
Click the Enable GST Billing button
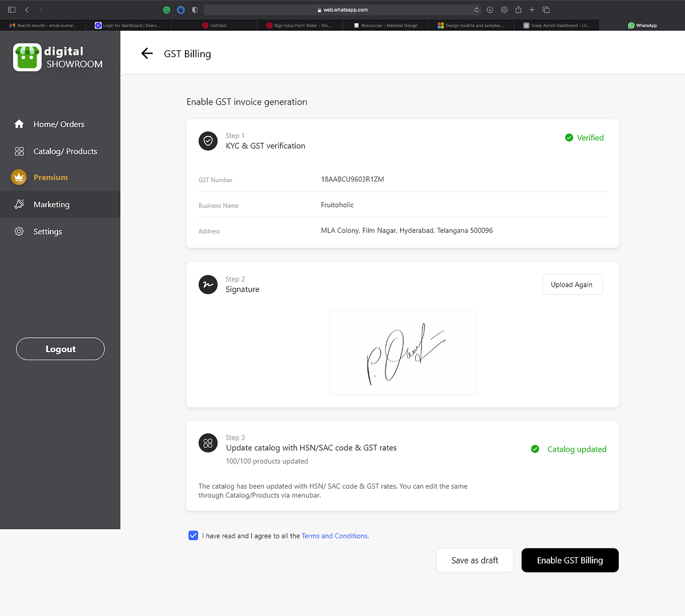[x=569, y=560]
